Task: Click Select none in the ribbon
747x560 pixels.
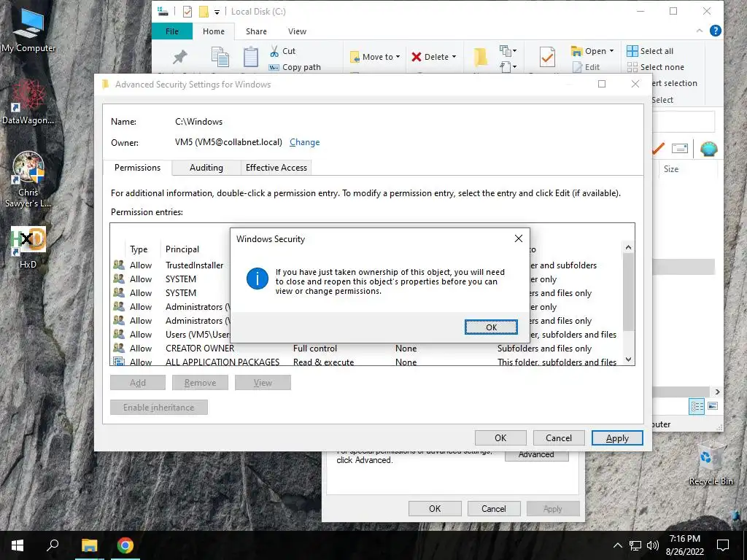Action: pos(656,67)
